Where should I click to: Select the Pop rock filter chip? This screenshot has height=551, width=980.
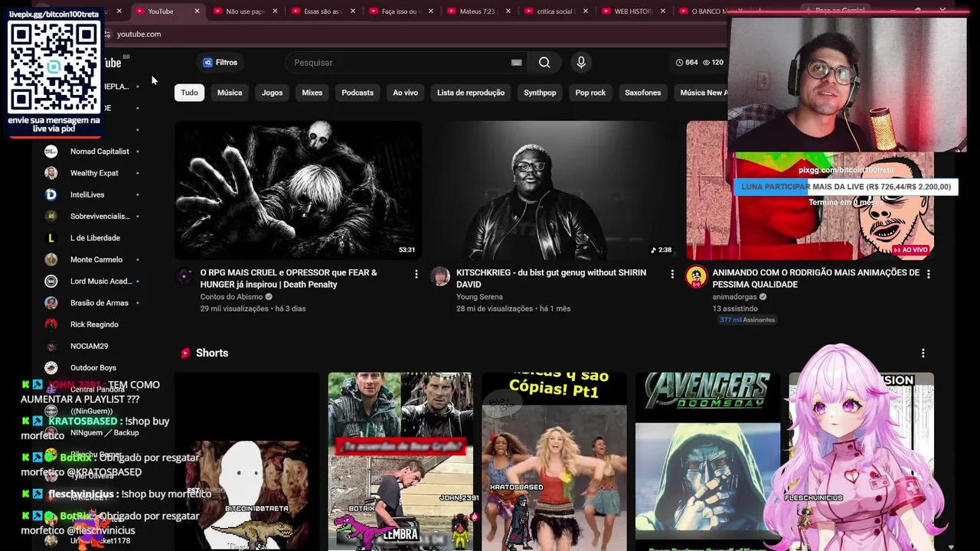coord(590,93)
